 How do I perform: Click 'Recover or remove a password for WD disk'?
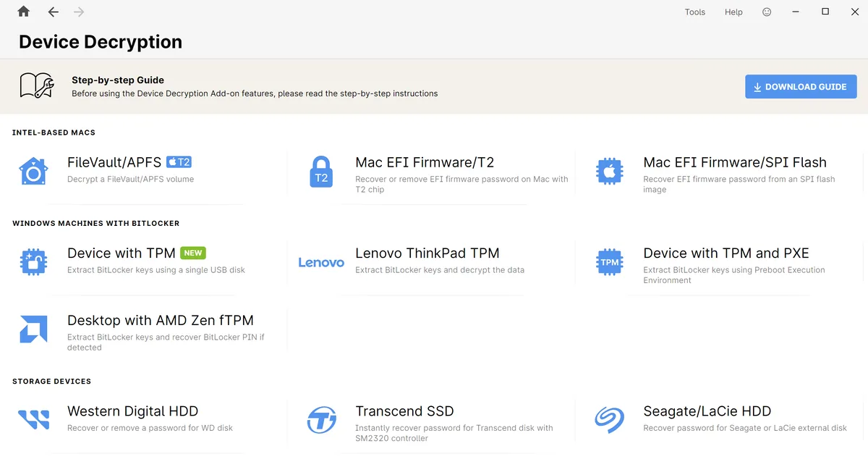pos(150,428)
